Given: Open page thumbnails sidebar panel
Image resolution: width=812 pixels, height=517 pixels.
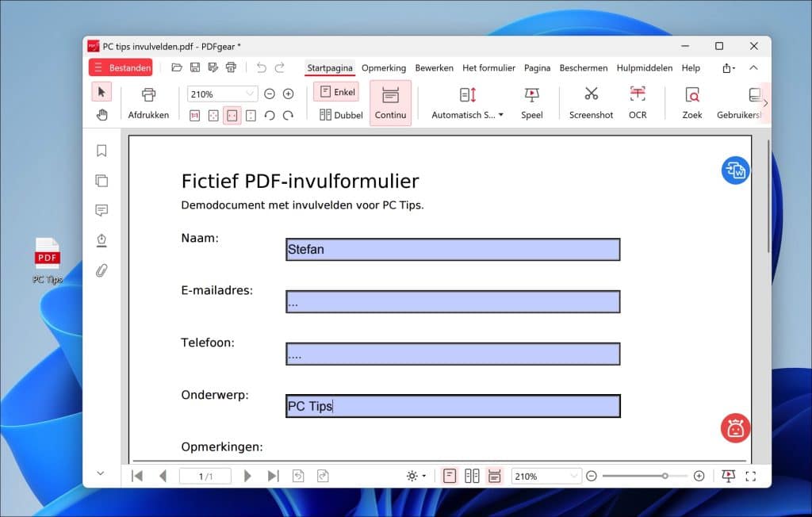Looking at the screenshot, I should [101, 180].
